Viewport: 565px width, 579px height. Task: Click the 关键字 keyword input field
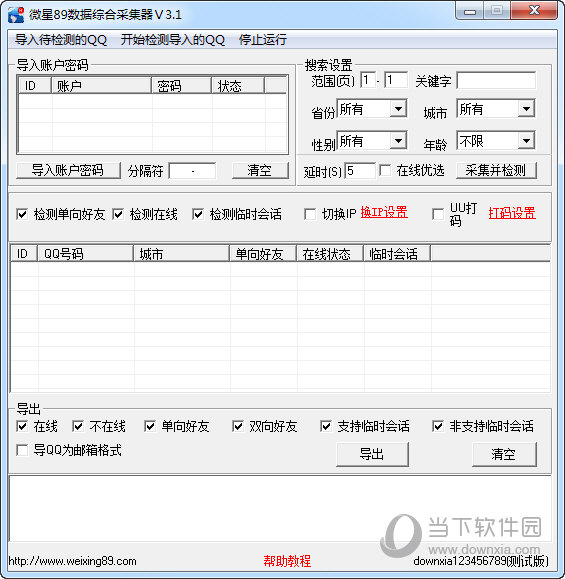pos(496,80)
